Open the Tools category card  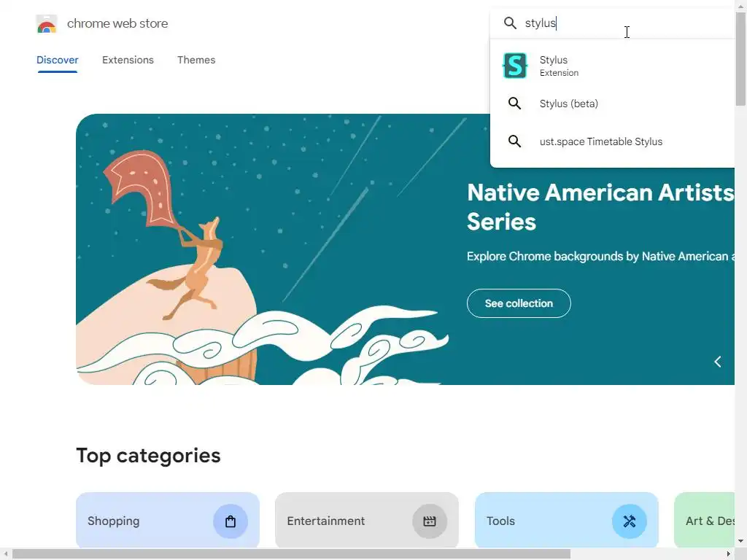(x=566, y=521)
